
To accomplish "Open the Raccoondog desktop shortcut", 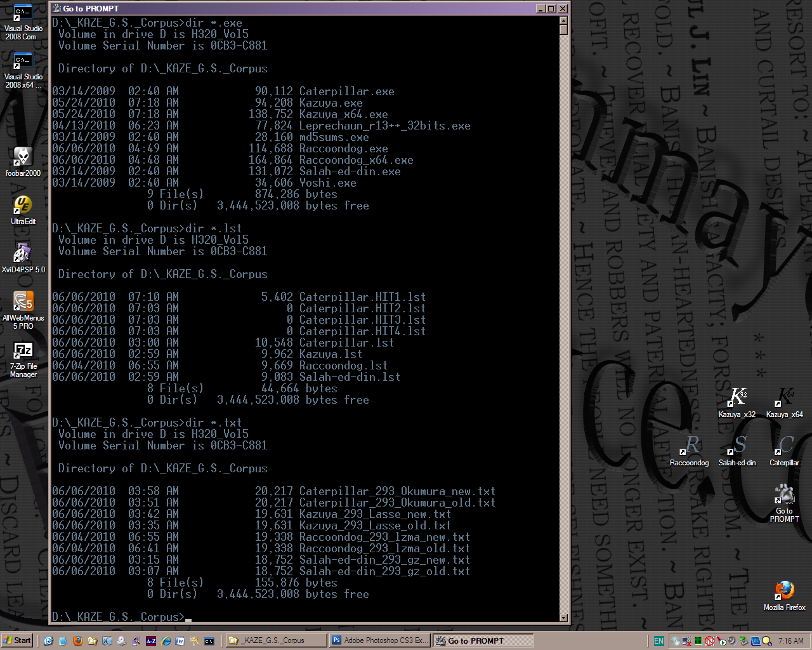I will (x=690, y=446).
